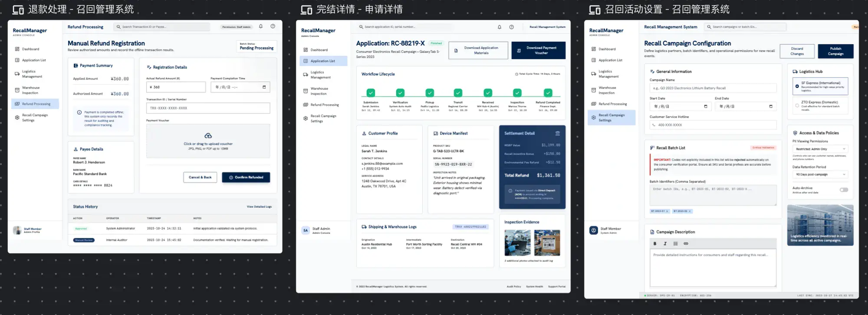Open the View Detailed Logs link
The image size is (868, 315).
259,207
